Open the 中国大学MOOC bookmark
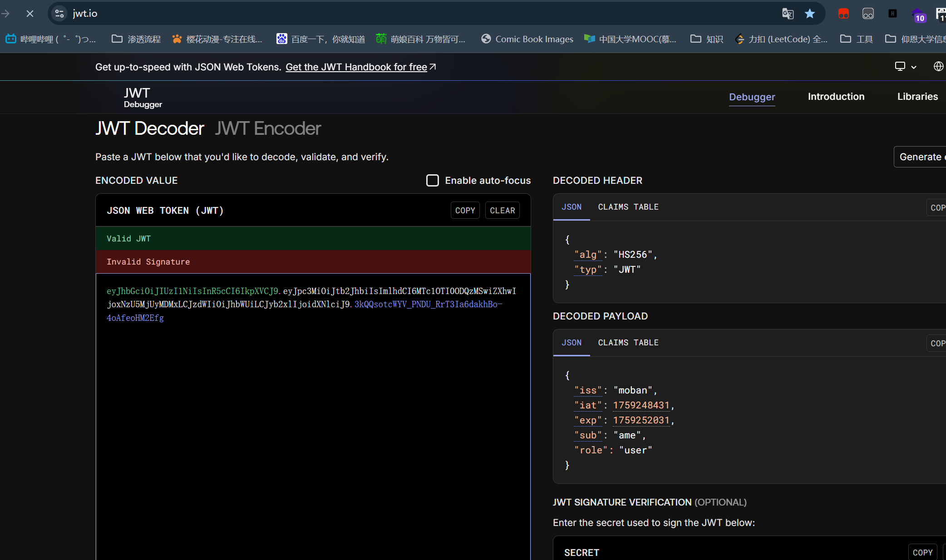This screenshot has height=560, width=946. click(630, 39)
